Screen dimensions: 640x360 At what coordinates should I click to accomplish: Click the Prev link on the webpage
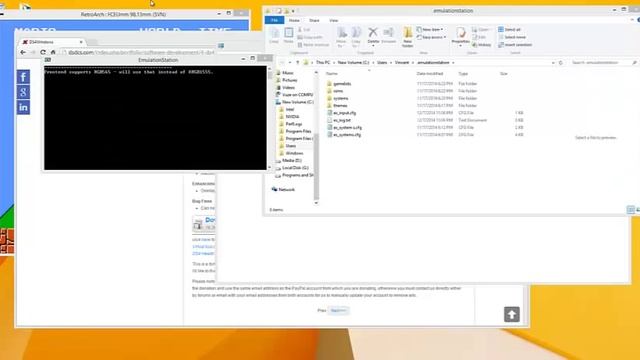pos(322,311)
